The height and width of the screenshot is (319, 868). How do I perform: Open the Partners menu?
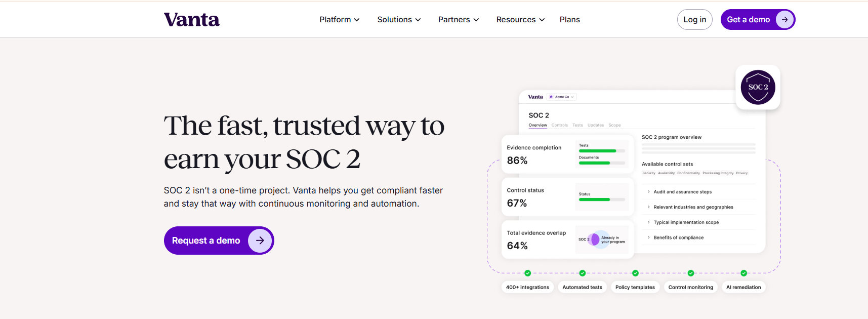459,20
